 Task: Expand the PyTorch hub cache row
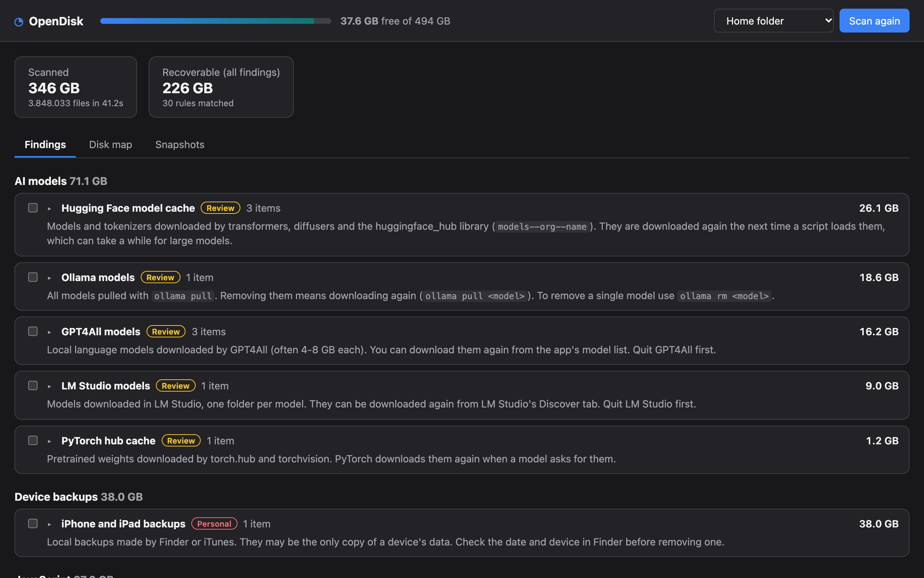point(49,441)
